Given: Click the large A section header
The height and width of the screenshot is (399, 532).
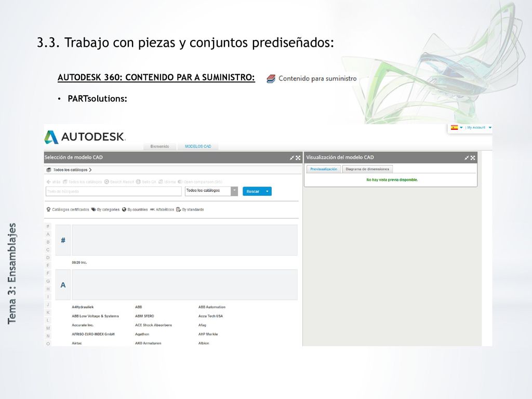Looking at the screenshot, I should pyautogui.click(x=63, y=285).
